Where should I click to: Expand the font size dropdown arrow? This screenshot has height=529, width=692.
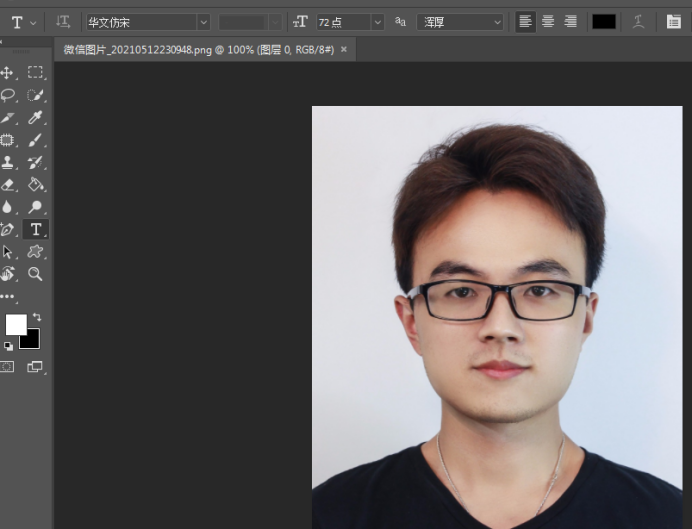pos(378,22)
